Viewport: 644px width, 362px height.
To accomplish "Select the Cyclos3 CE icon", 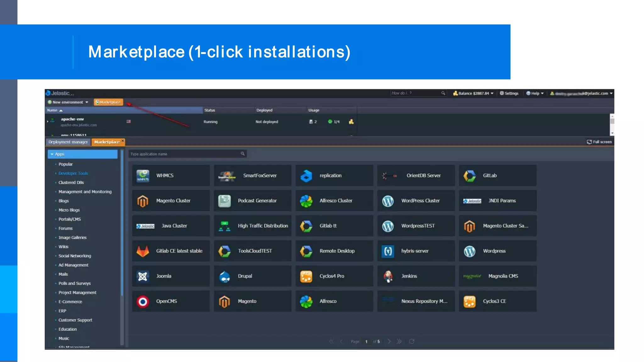I will (x=469, y=301).
